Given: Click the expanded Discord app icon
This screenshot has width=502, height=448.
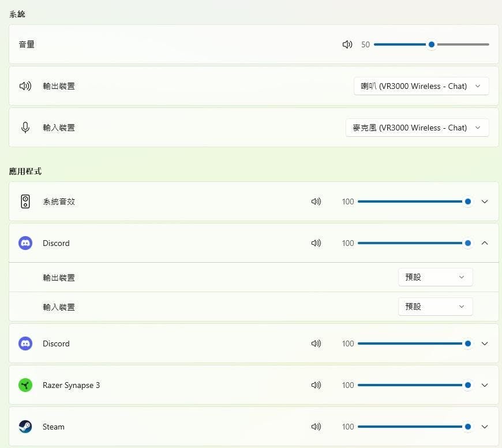Looking at the screenshot, I should click(x=25, y=243).
